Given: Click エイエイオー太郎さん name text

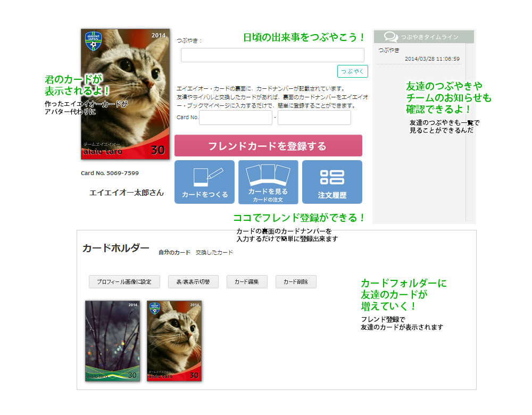Looking at the screenshot, I should tap(126, 193).
